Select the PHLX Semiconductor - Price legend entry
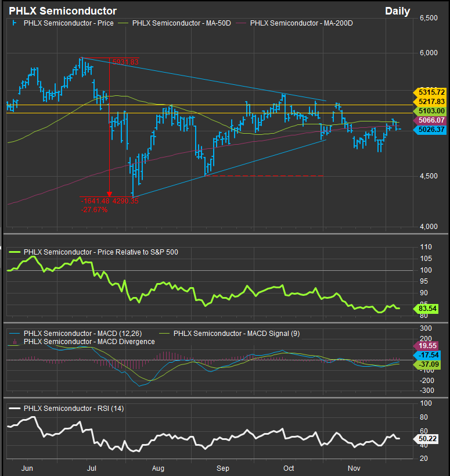The height and width of the screenshot is (476, 450). click(x=69, y=23)
